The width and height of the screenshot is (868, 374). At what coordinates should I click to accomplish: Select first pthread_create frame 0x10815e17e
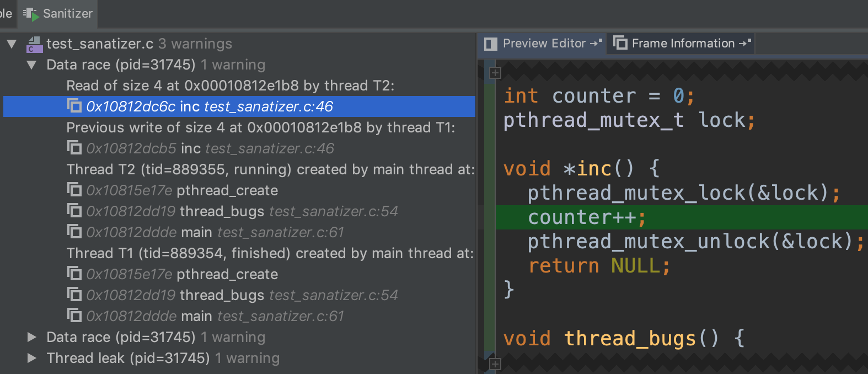pyautogui.click(x=181, y=190)
